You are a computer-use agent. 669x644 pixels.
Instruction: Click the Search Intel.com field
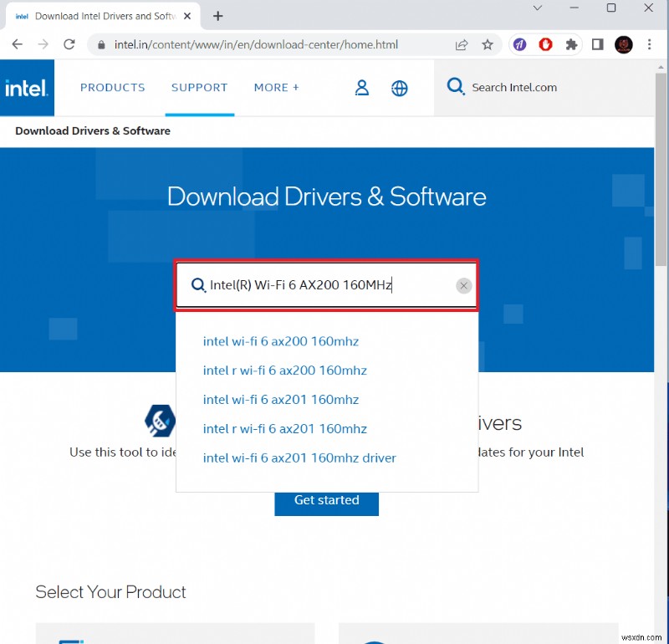(544, 88)
